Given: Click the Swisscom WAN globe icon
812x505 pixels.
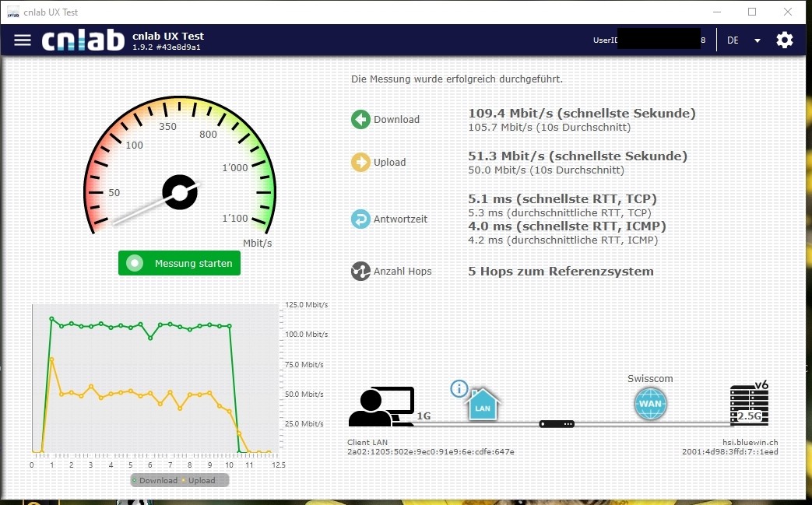Looking at the screenshot, I should pyautogui.click(x=650, y=405).
